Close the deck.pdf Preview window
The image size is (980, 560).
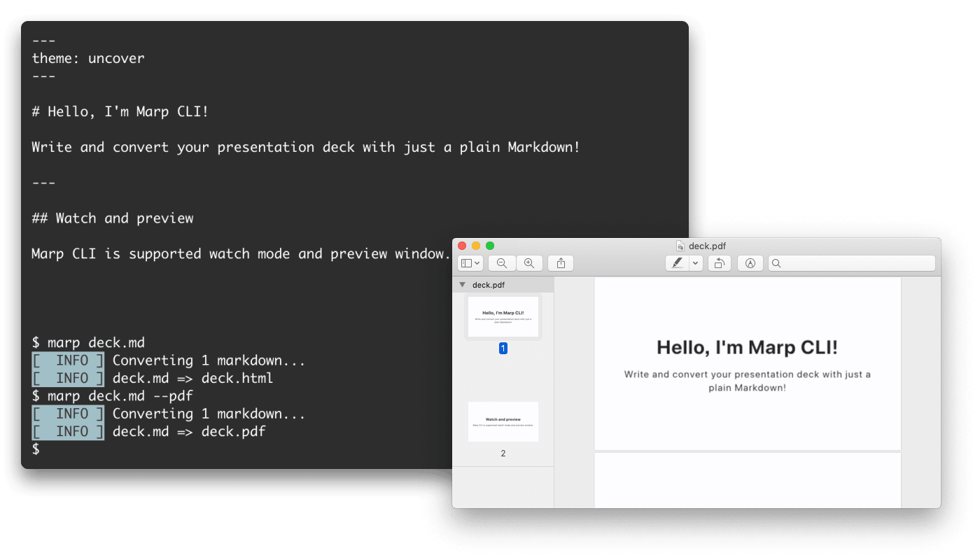point(462,246)
